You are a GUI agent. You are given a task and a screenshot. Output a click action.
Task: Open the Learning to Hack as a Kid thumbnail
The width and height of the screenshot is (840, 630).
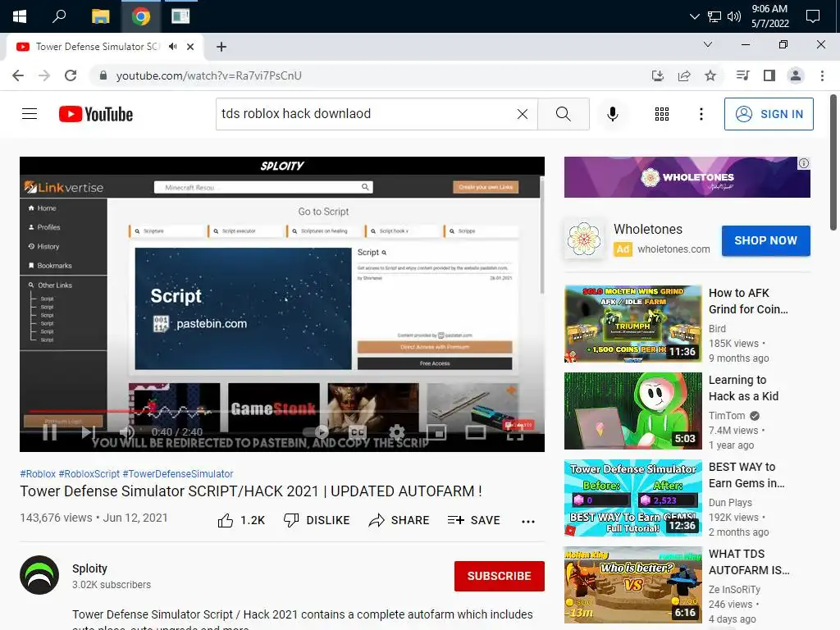(632, 411)
